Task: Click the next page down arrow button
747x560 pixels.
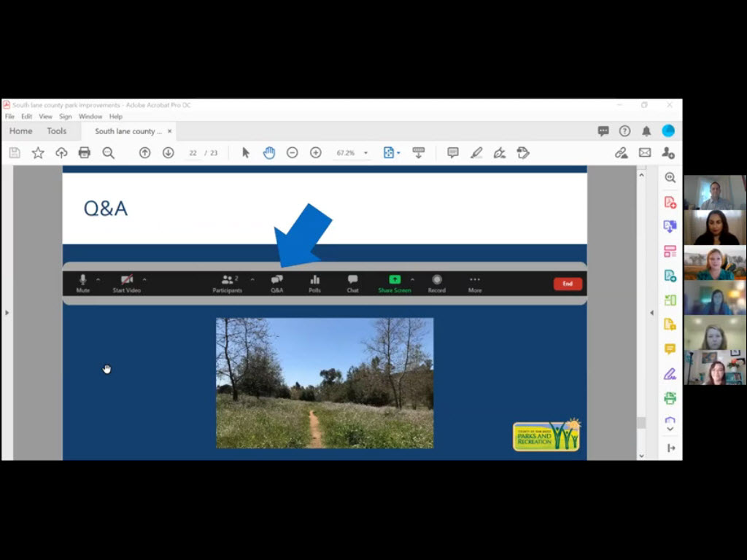Action: 168,152
